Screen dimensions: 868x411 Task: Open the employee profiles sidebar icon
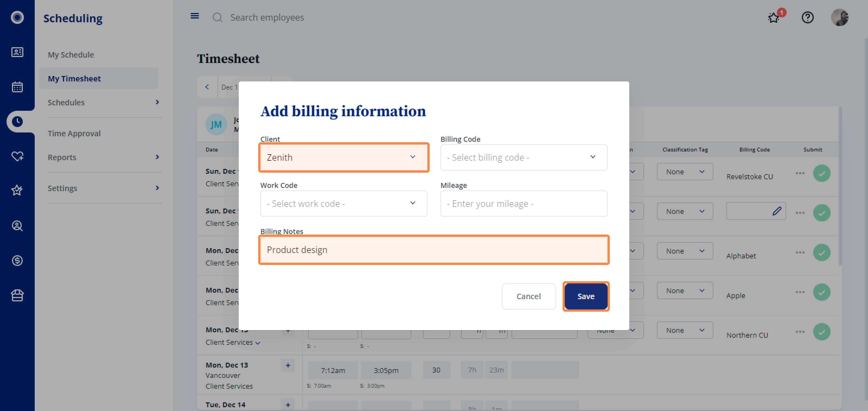[x=17, y=52]
